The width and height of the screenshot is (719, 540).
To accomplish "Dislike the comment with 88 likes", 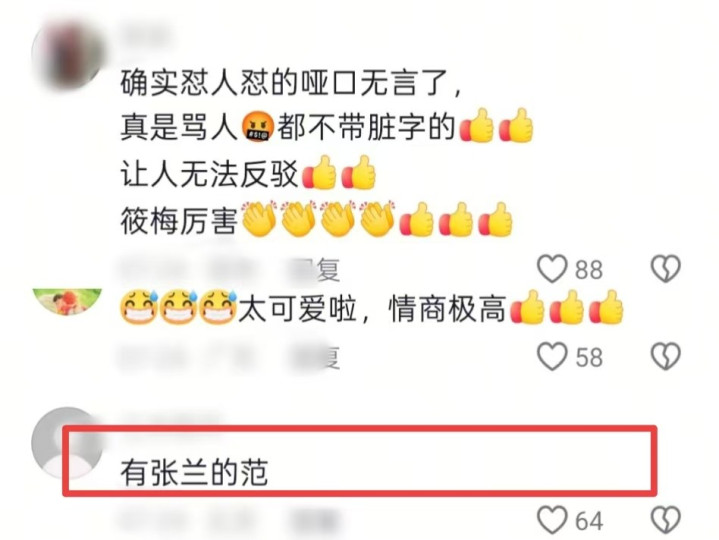I will click(x=666, y=269).
